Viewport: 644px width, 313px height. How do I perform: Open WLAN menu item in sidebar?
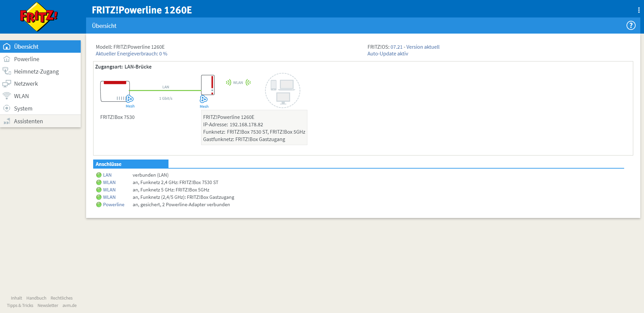pos(40,96)
